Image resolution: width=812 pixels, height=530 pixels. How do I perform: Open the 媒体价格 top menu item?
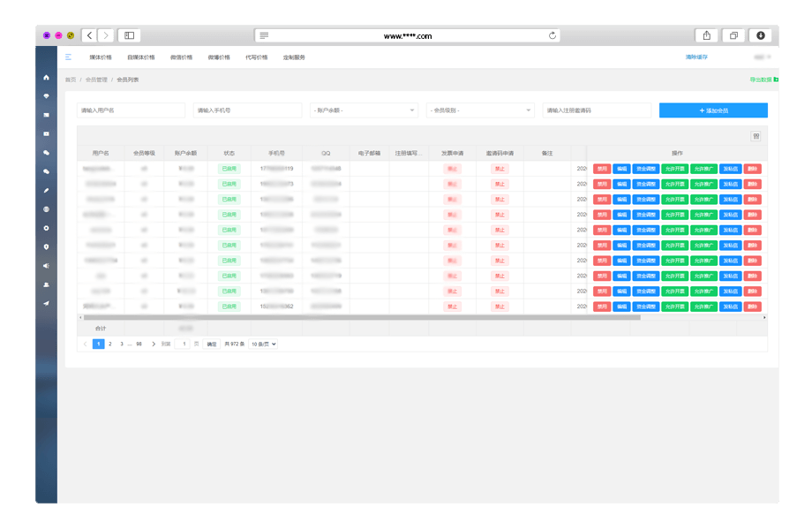click(x=101, y=57)
